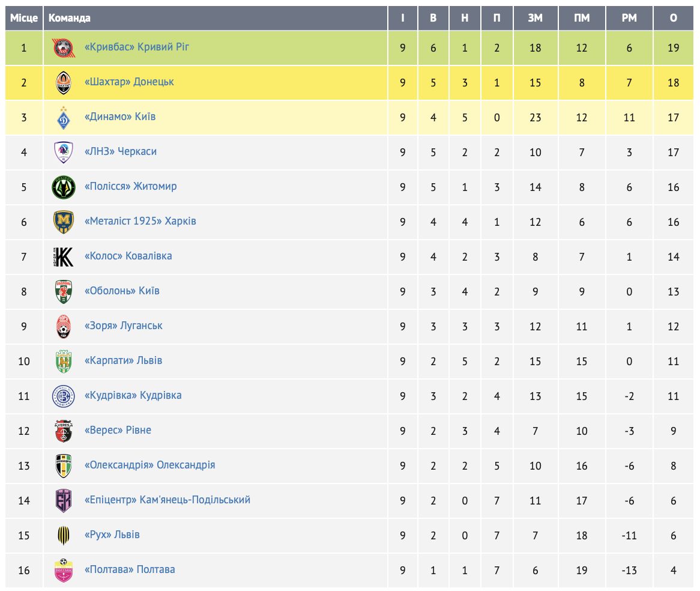Open the «ЛНЗ» Черкаси team link
This screenshot has width=700, height=591.
coord(121,151)
